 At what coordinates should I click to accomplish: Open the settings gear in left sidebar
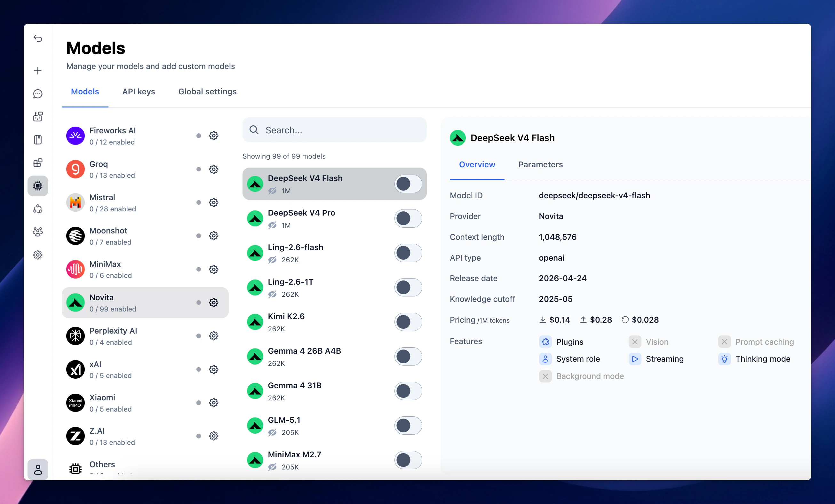[x=38, y=255]
